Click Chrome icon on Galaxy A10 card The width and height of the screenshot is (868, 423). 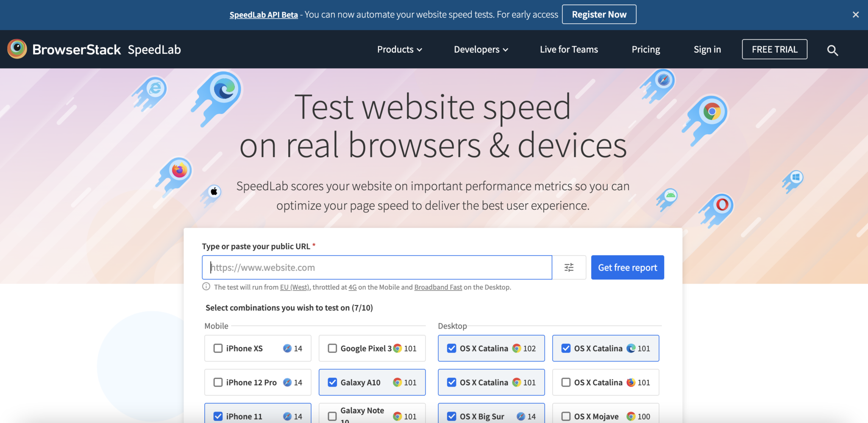click(397, 382)
